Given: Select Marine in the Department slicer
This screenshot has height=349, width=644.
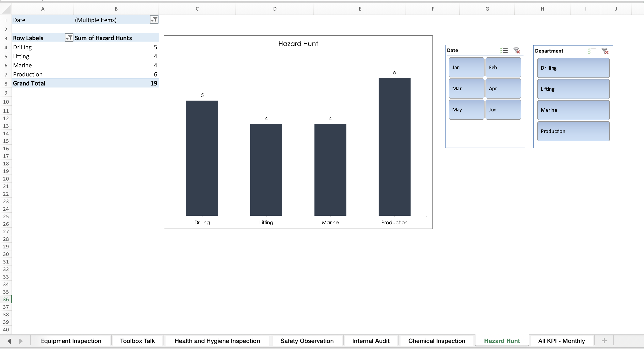Looking at the screenshot, I should tap(573, 110).
